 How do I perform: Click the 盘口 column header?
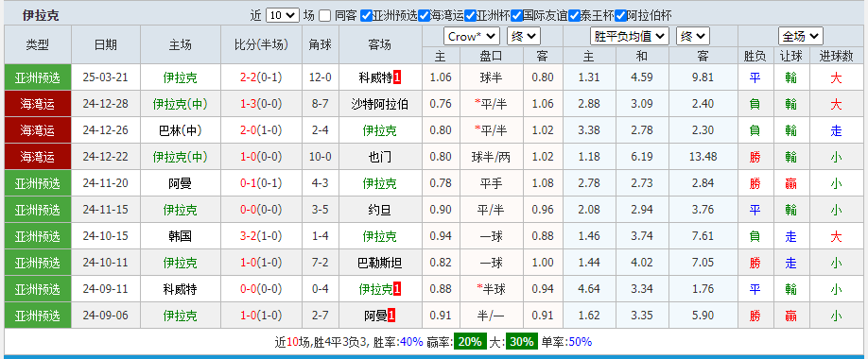coord(491,56)
